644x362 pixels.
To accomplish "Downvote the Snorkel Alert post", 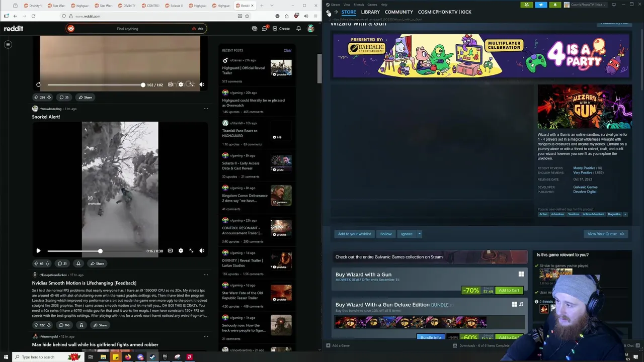I will pyautogui.click(x=48, y=263).
